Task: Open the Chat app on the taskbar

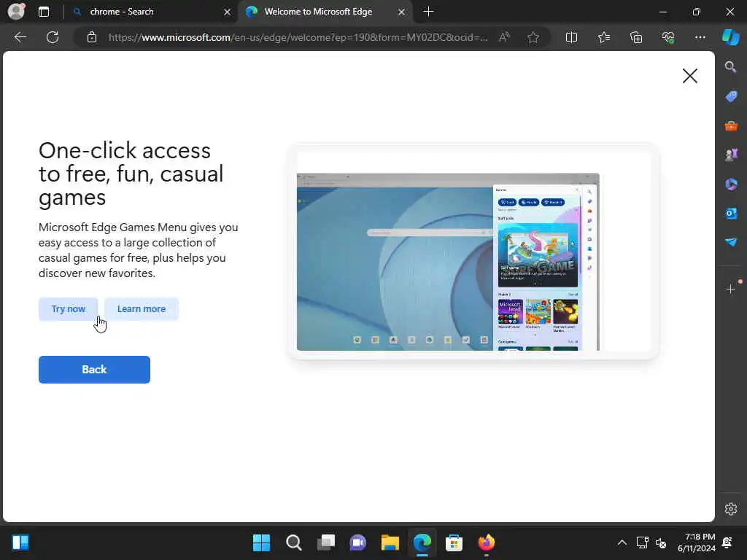Action: 357,542
